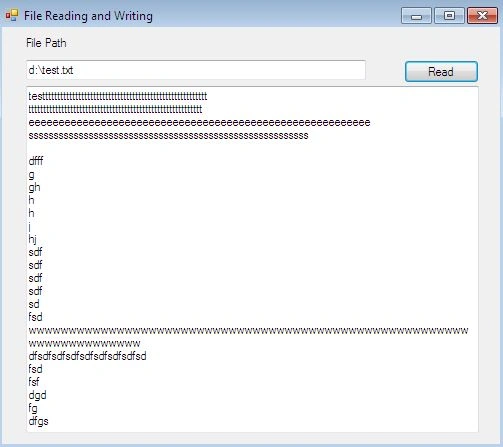Click the File Path label
503x447 pixels.
coord(46,43)
